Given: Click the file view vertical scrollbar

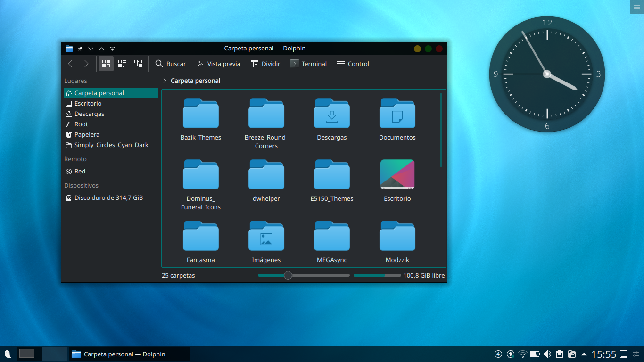Looking at the screenshot, I should click(x=441, y=130).
